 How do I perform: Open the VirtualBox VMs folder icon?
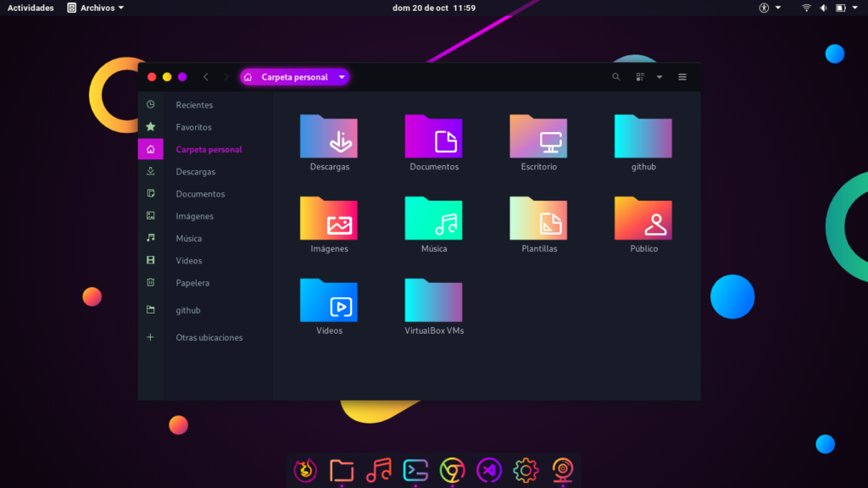433,300
